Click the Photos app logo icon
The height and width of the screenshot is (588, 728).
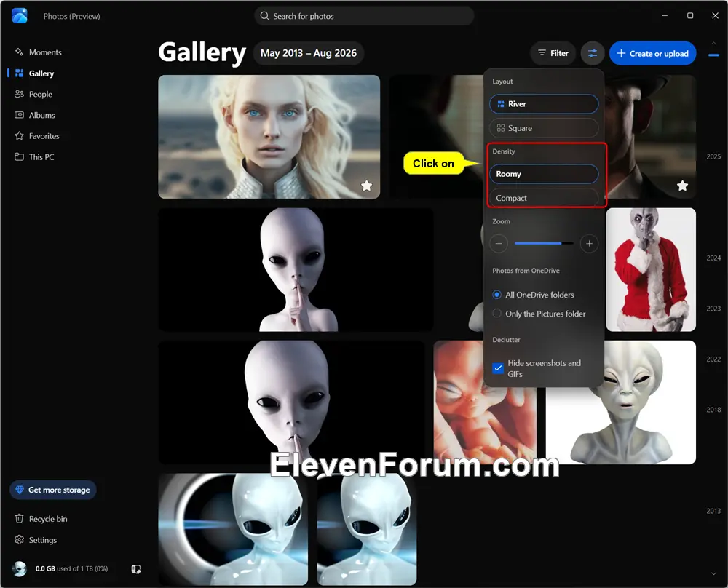click(x=20, y=16)
